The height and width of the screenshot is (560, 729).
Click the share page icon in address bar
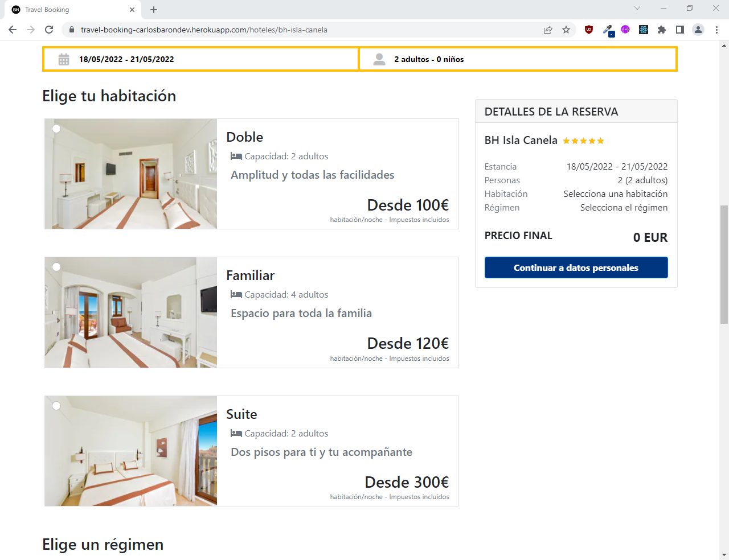548,30
